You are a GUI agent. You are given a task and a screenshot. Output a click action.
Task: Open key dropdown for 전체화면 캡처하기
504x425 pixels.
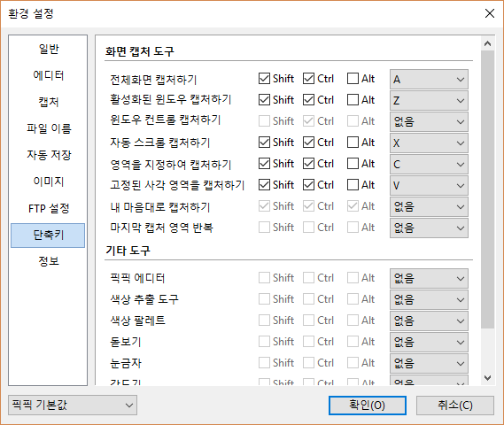point(429,80)
